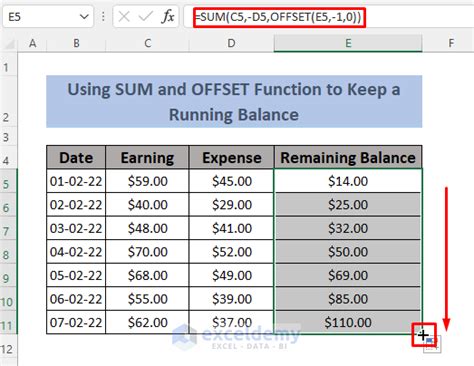
Task: Click the formula bar with SUM formula
Action: point(328,17)
